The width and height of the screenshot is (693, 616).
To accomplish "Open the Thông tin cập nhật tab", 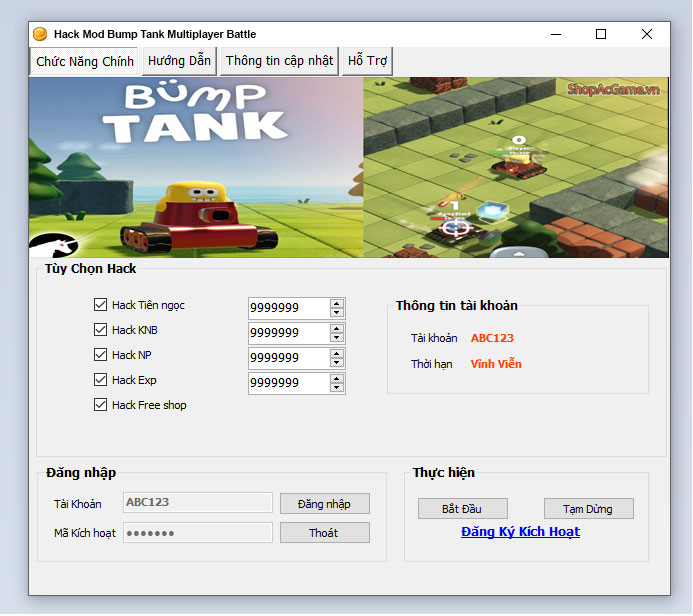I will click(x=279, y=61).
